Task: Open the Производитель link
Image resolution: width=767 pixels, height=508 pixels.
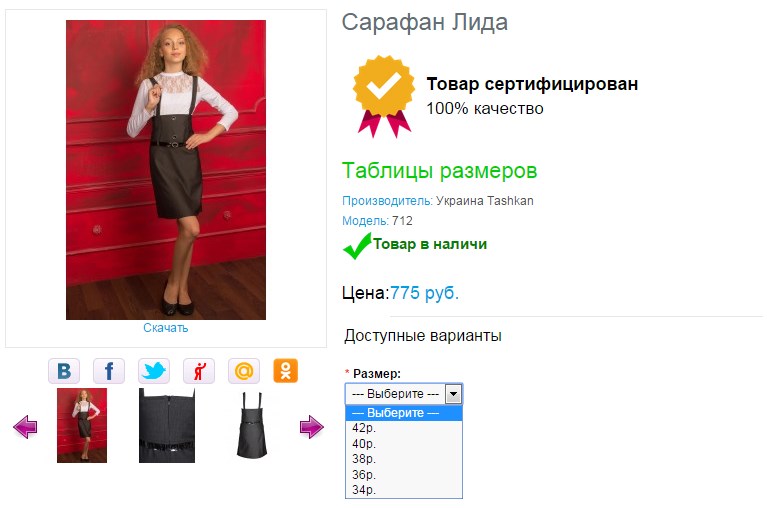Action: pos(387,201)
